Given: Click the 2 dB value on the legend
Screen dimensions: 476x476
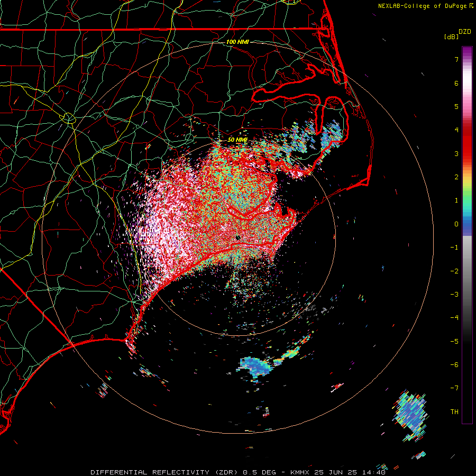Looking at the screenshot, I should (x=456, y=177).
